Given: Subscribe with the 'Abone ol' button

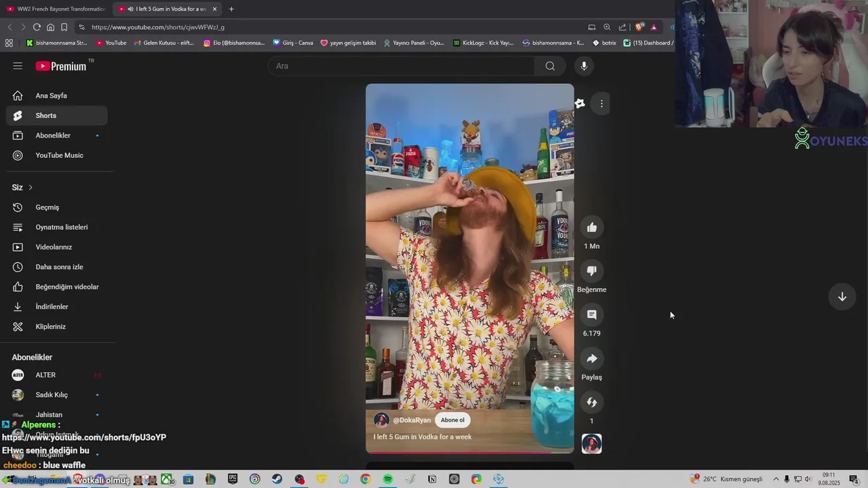Looking at the screenshot, I should tap(453, 420).
